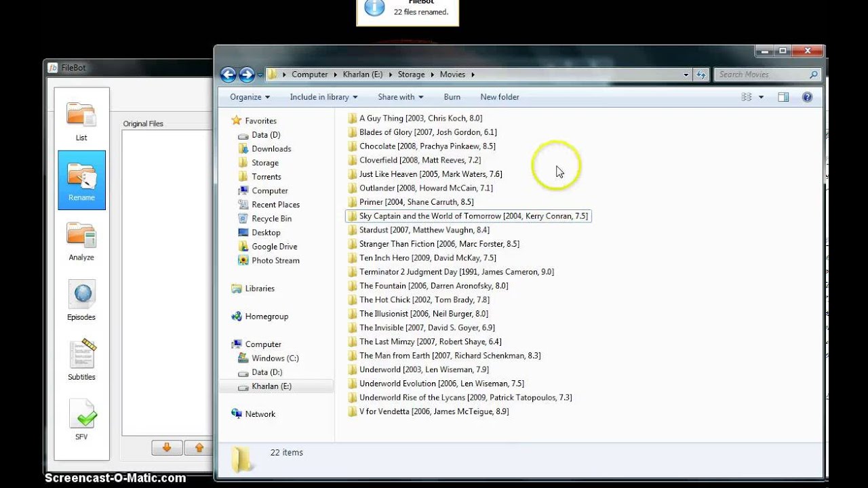The image size is (868, 488).
Task: Open Photo Stream in Favorites
Action: [x=275, y=260]
